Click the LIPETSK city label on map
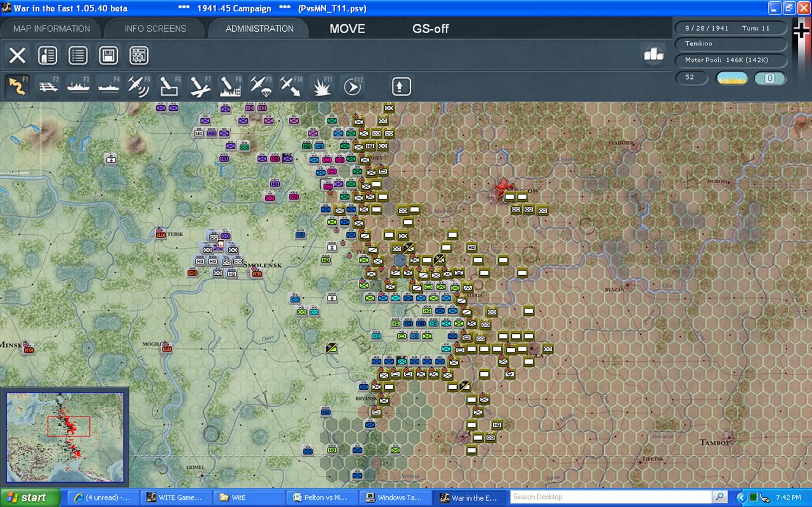Viewport: 812px width, 507px height. tap(653, 459)
